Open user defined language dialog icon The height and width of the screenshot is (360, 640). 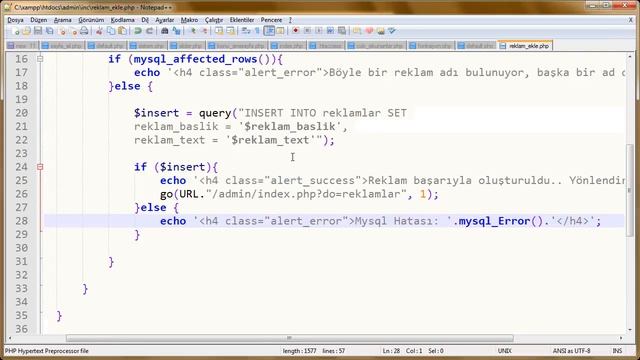(280, 31)
